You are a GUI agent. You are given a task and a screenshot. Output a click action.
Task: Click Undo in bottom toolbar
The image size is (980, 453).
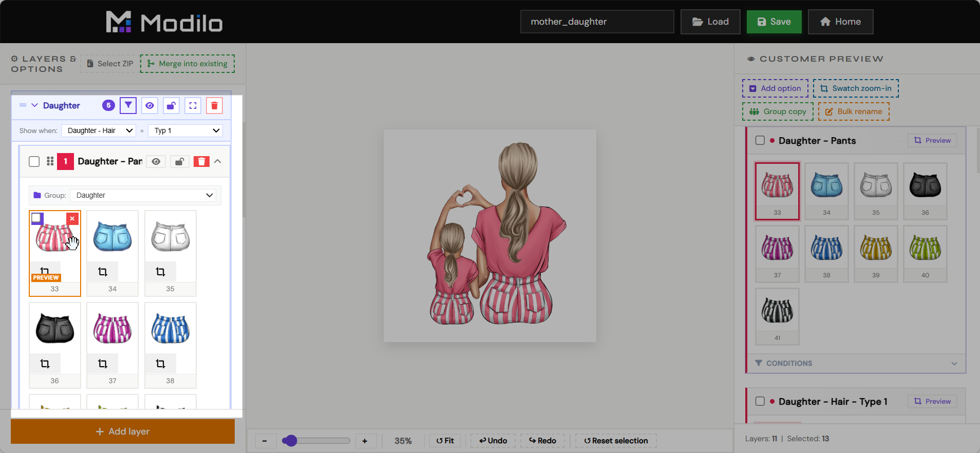tap(493, 441)
